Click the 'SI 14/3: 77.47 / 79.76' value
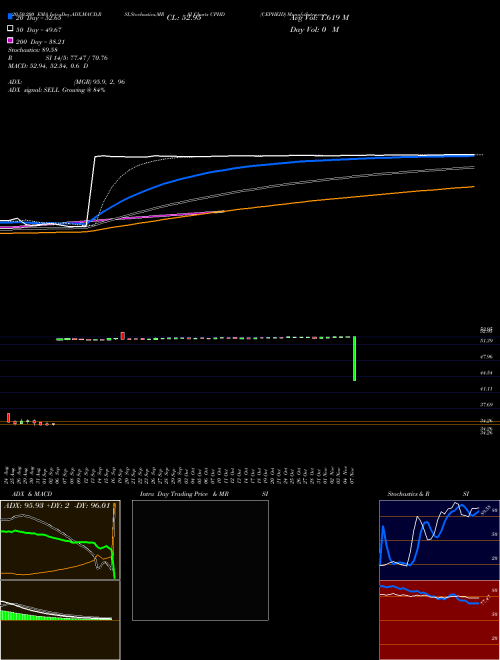Image resolution: width=500 pixels, height=660 pixels. pos(77,58)
